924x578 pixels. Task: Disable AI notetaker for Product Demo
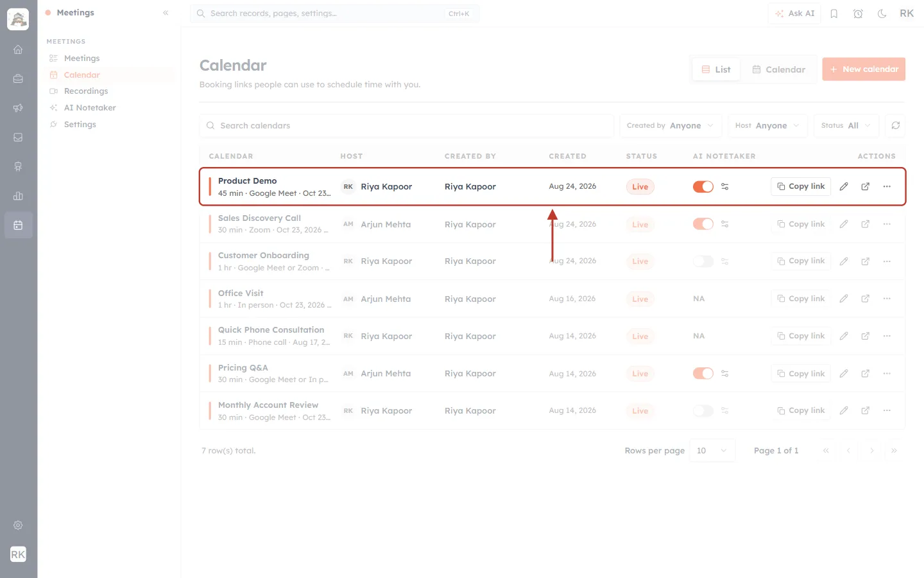click(703, 186)
